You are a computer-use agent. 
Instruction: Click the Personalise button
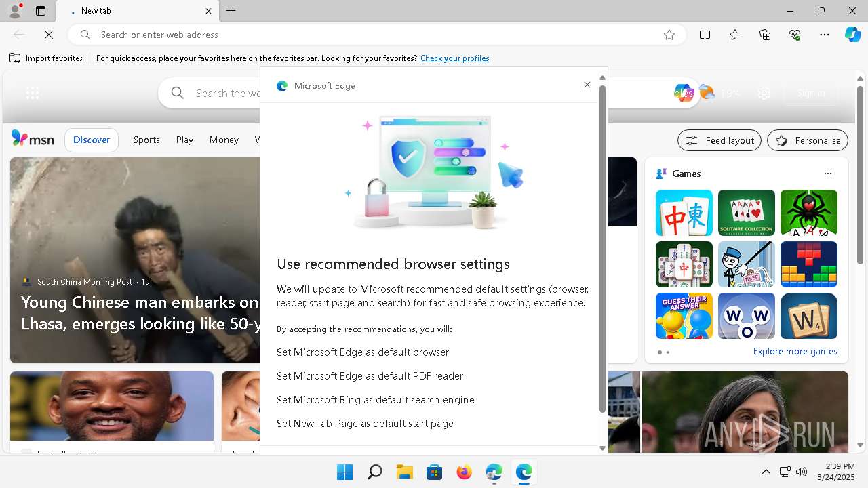pos(808,140)
